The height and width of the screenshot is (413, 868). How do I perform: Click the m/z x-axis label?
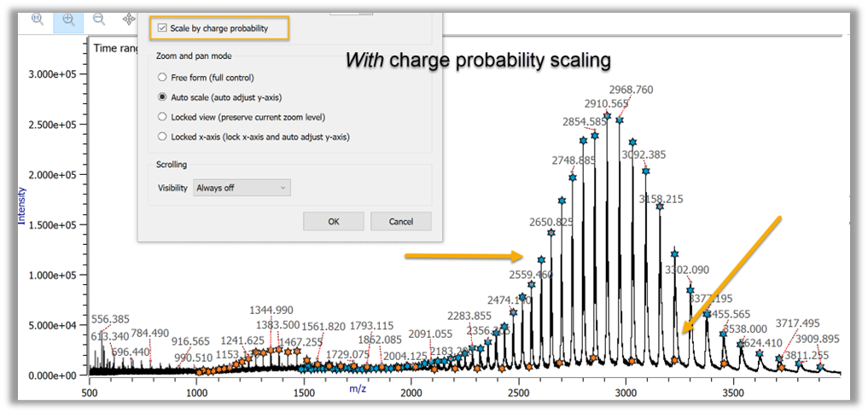click(x=358, y=389)
